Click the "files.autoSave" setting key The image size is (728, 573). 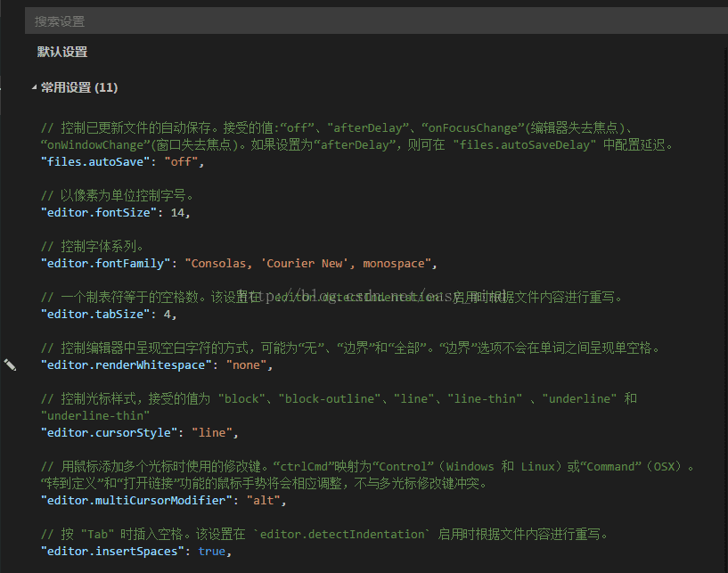pyautogui.click(x=96, y=162)
